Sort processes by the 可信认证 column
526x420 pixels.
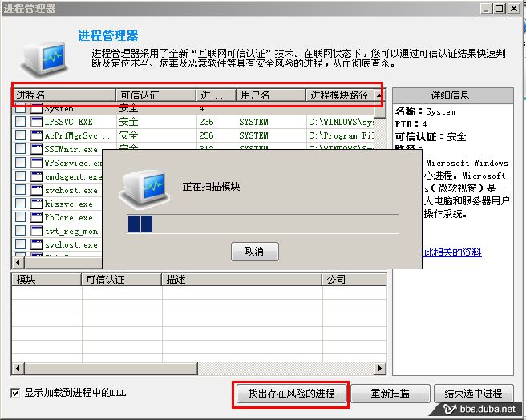point(155,95)
